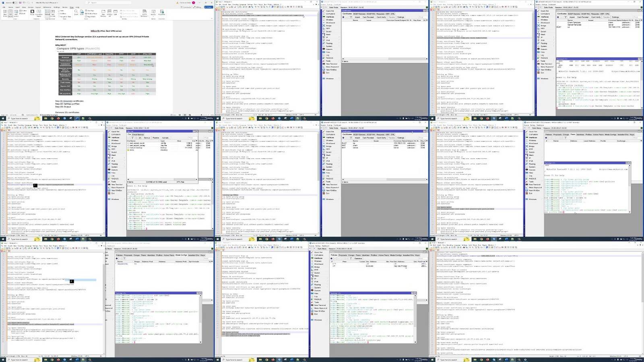Toggle Safe Mode in Winbox with empty Certificates
Screen dimensions: 644x362
pyautogui.click(x=334, y=7)
